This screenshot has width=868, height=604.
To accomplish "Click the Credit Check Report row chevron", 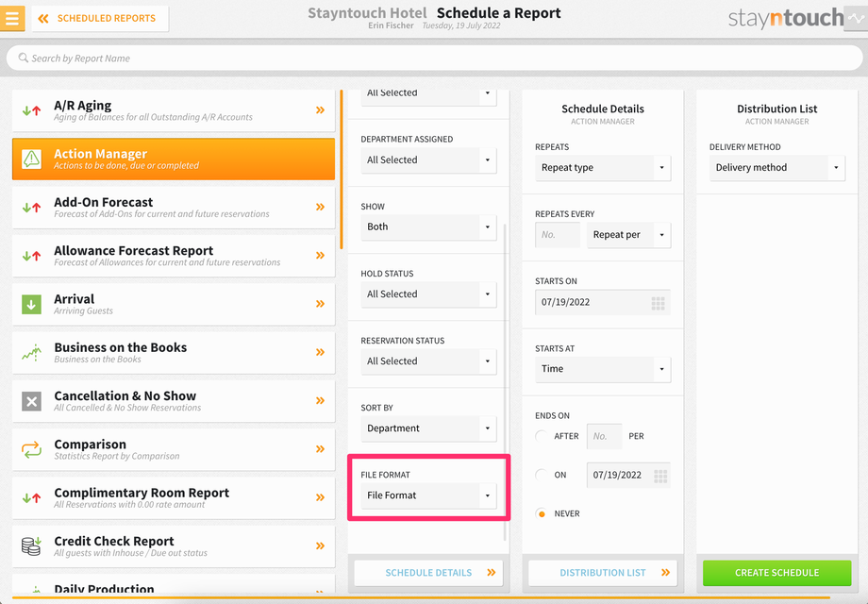I will click(x=320, y=545).
